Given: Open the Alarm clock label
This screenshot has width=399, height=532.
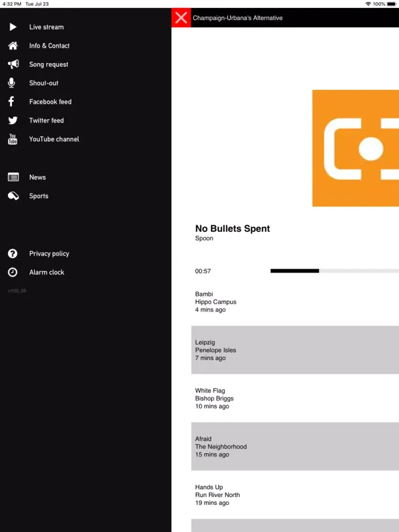Looking at the screenshot, I should pyautogui.click(x=46, y=272).
